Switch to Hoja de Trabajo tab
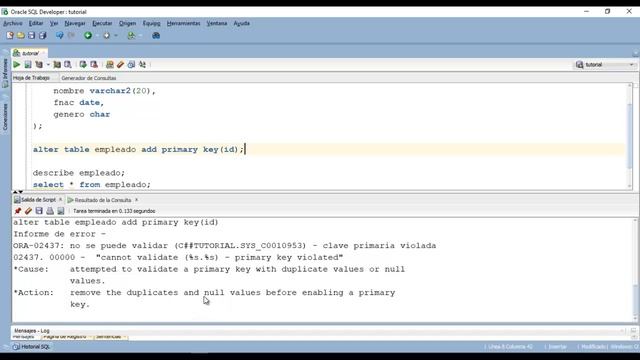This screenshot has height=360, width=640. (x=31, y=78)
